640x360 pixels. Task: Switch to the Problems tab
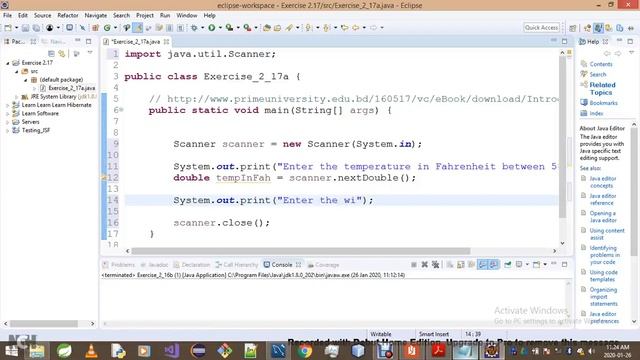119,265
